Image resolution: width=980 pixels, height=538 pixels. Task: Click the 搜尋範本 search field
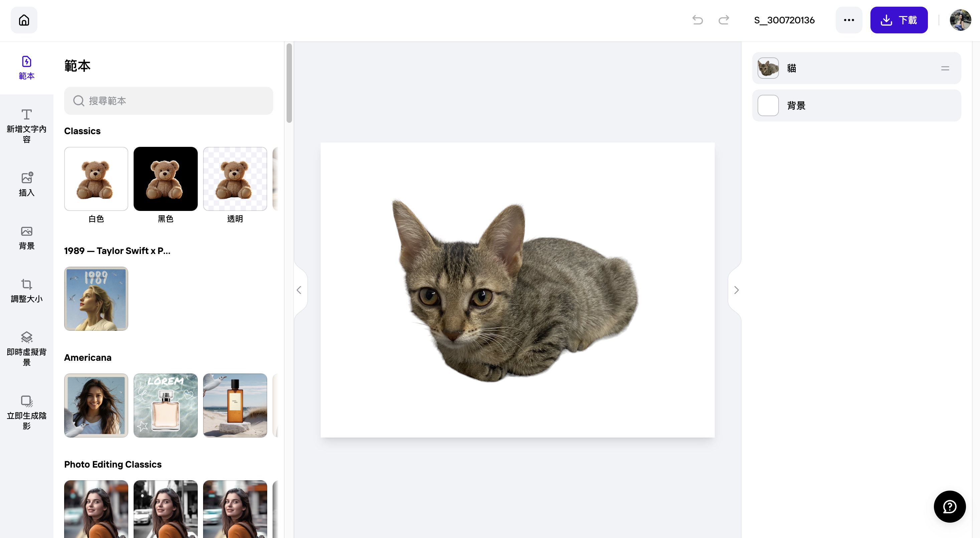(x=169, y=101)
